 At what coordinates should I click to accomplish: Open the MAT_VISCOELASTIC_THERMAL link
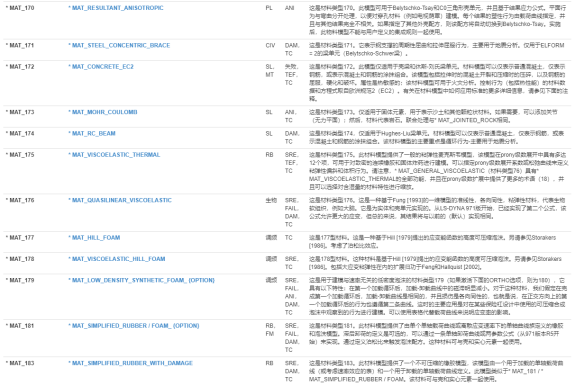(x=114, y=154)
